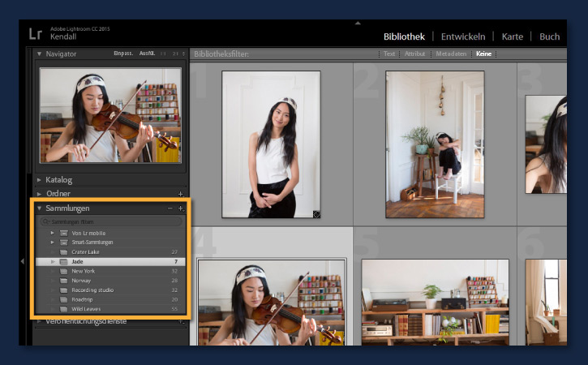Expand the Veröffentlichungsdienste panel

pos(39,321)
